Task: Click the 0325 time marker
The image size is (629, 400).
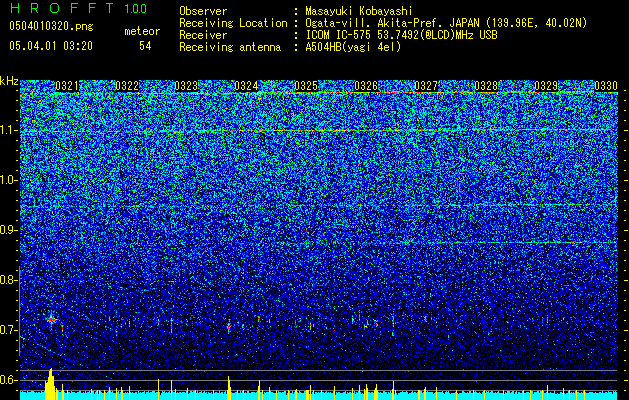Action: pyautogui.click(x=306, y=86)
